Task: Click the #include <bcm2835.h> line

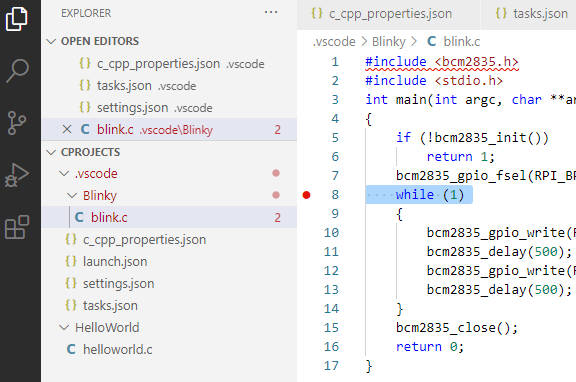Action: [x=442, y=62]
